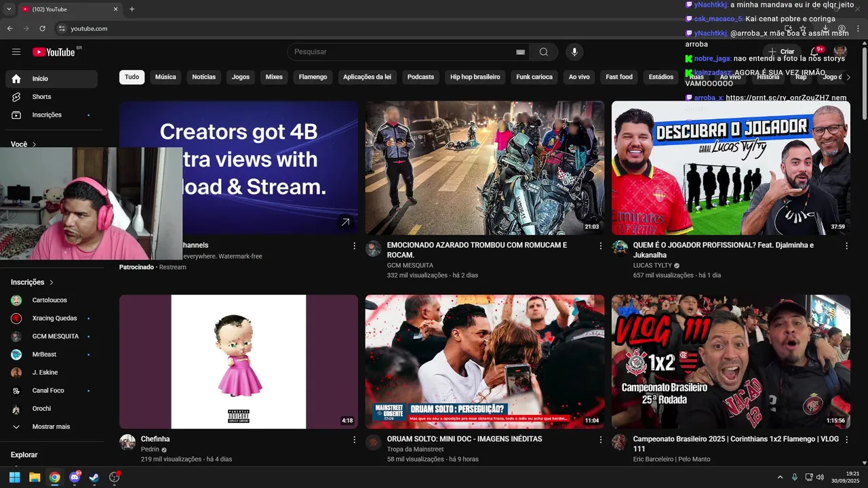Open the on-screen keyboard in search box
Viewport: 868px width, 488px height.
tap(520, 52)
